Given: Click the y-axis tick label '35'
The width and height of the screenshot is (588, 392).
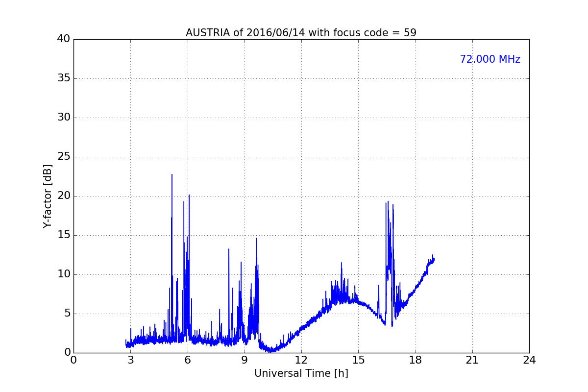Looking at the screenshot, I should (x=64, y=78).
